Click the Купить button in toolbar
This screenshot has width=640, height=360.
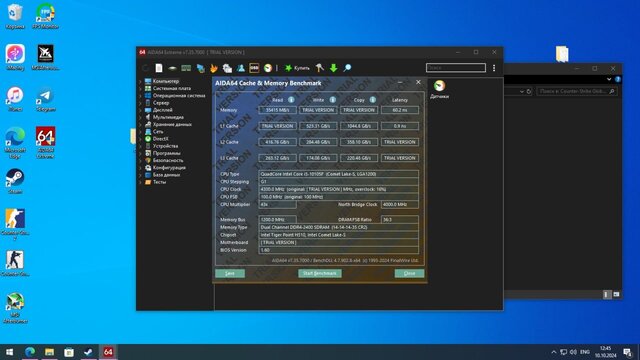tap(297, 68)
